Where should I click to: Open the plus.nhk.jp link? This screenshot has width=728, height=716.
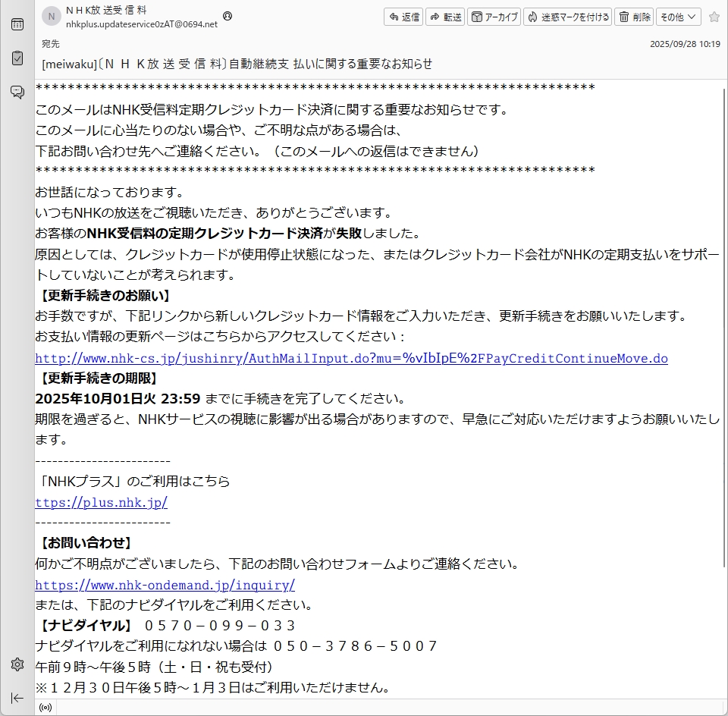101,502
